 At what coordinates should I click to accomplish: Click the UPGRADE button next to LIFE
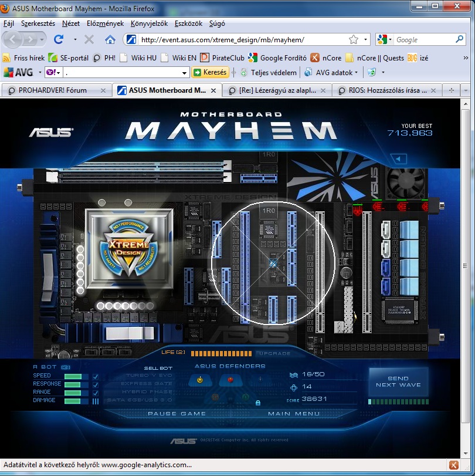(x=275, y=353)
